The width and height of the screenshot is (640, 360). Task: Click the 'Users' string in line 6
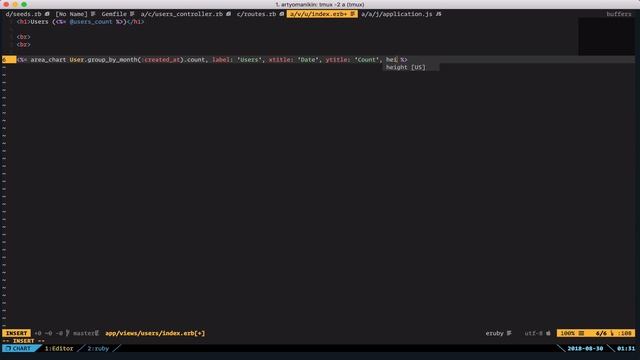pos(249,60)
